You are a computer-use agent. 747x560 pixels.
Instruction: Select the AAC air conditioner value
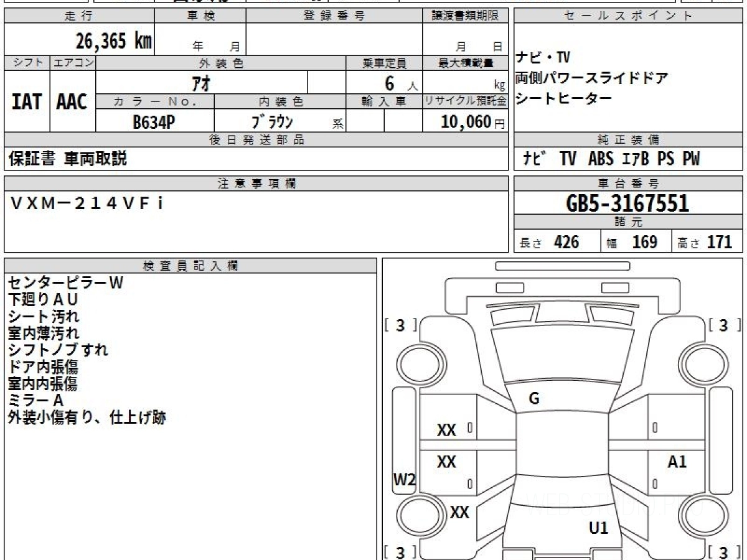[x=72, y=102]
